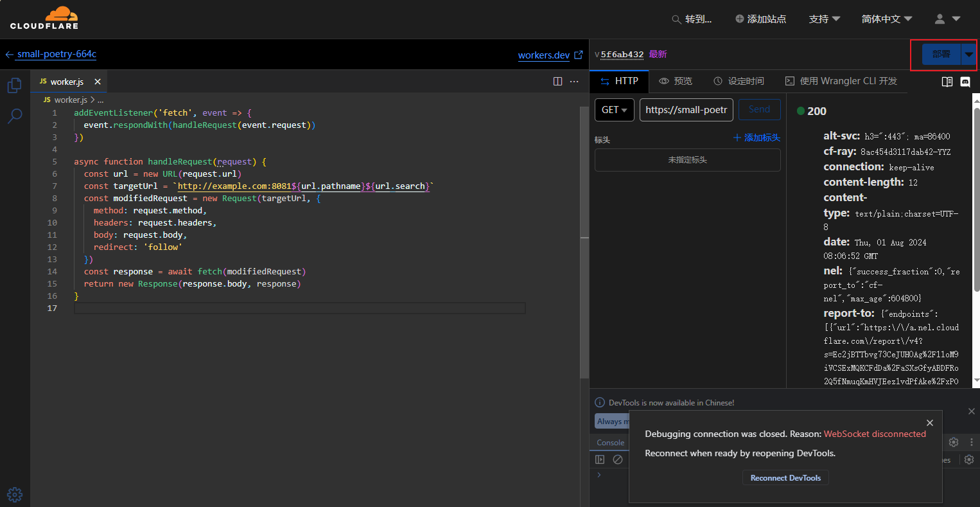This screenshot has width=980, height=507.
Task: Toggle split editor layout icon
Action: tap(557, 82)
